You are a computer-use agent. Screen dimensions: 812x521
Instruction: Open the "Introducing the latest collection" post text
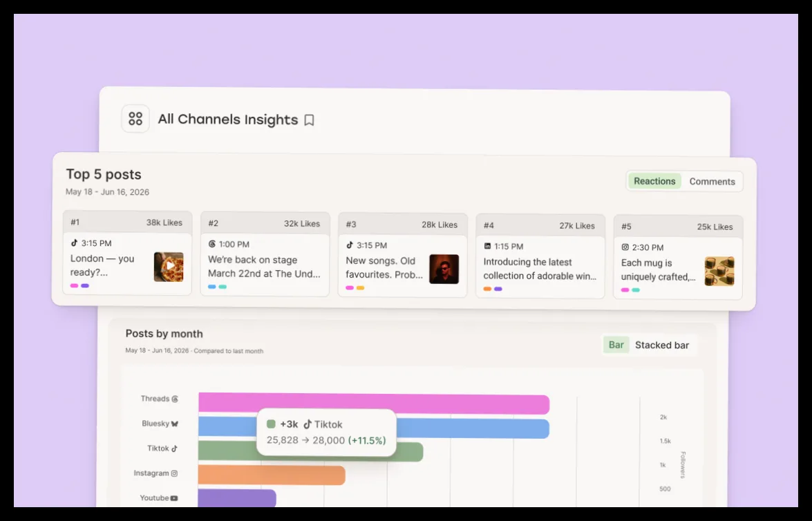(x=540, y=269)
